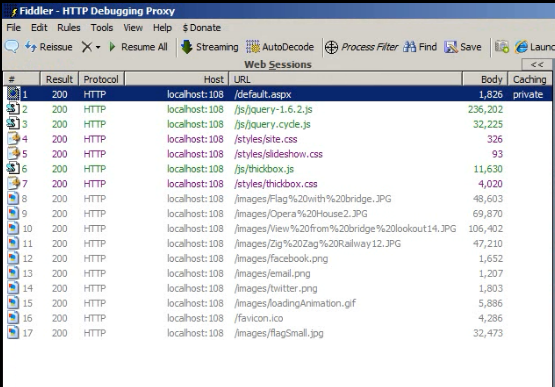Screen dimensions: 555x387
Task: Open the Tools menu
Action: coord(102,28)
